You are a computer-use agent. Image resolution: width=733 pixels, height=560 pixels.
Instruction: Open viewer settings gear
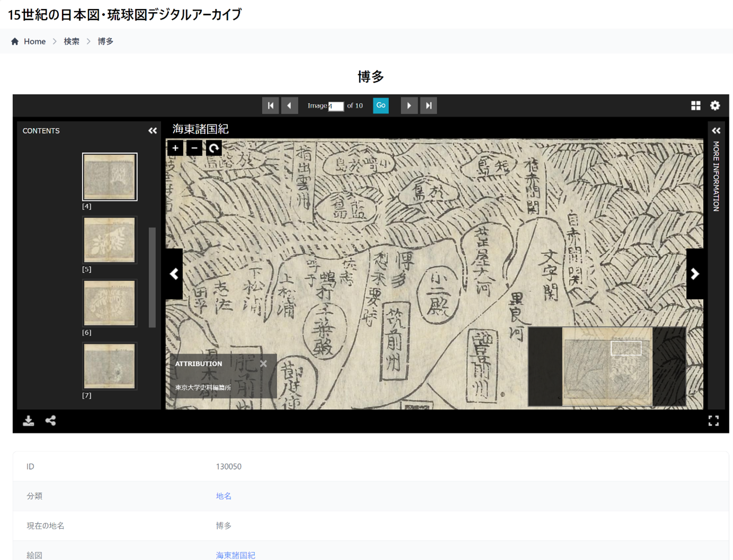coord(715,105)
